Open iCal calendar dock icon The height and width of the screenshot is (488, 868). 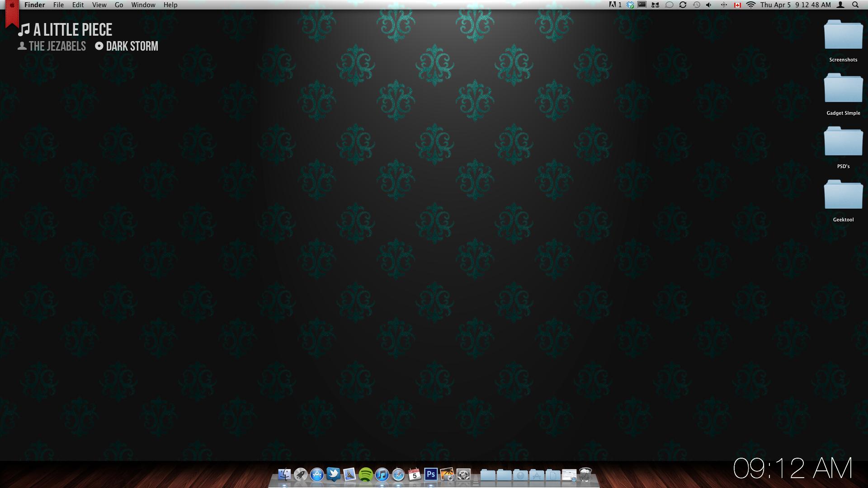[x=415, y=474]
